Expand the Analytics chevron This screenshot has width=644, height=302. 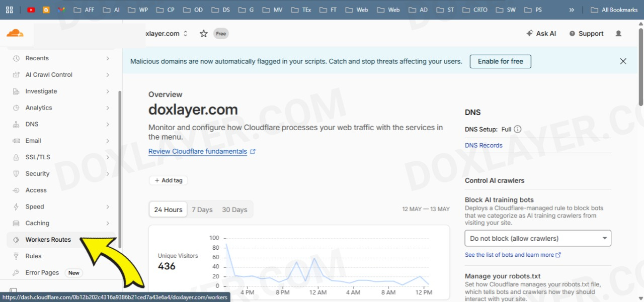[x=108, y=108]
